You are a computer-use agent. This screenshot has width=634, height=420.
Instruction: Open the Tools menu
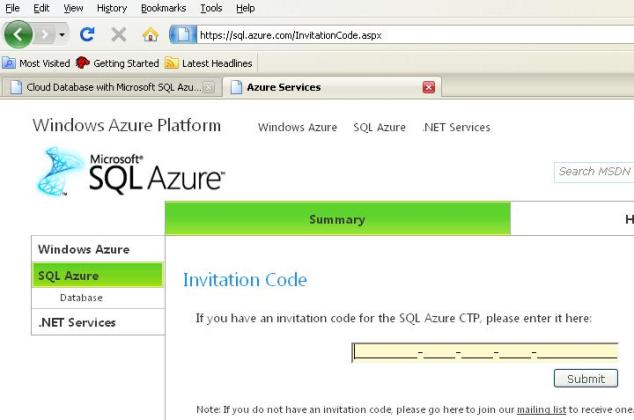tap(211, 8)
